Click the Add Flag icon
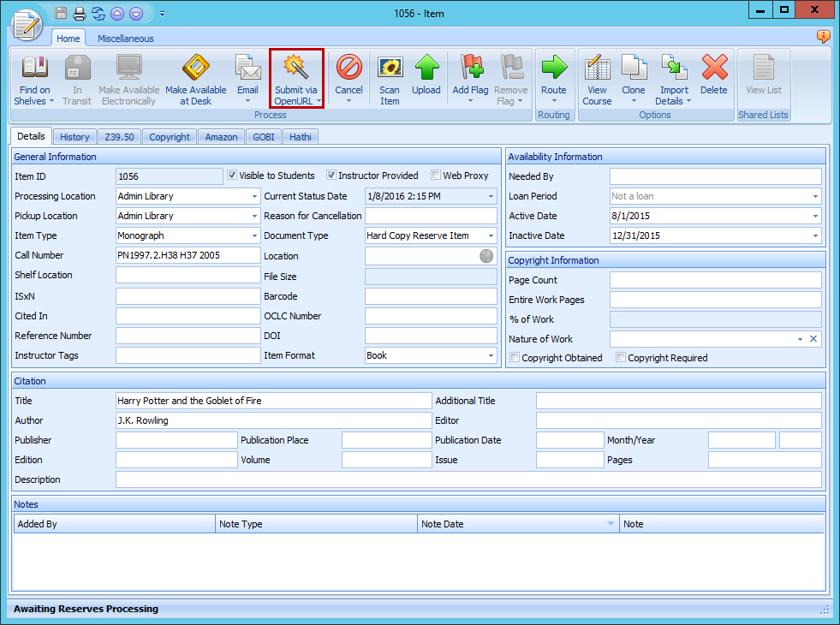The height and width of the screenshot is (625, 840). coord(471,68)
